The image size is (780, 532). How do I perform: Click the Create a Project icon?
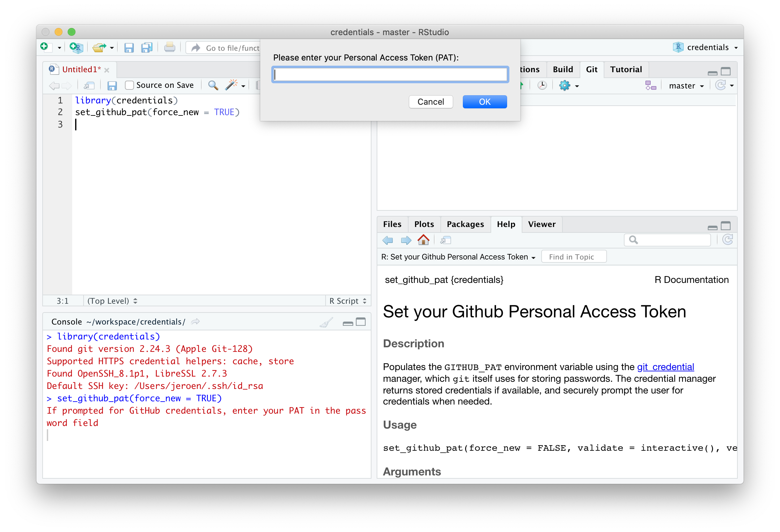click(x=76, y=47)
